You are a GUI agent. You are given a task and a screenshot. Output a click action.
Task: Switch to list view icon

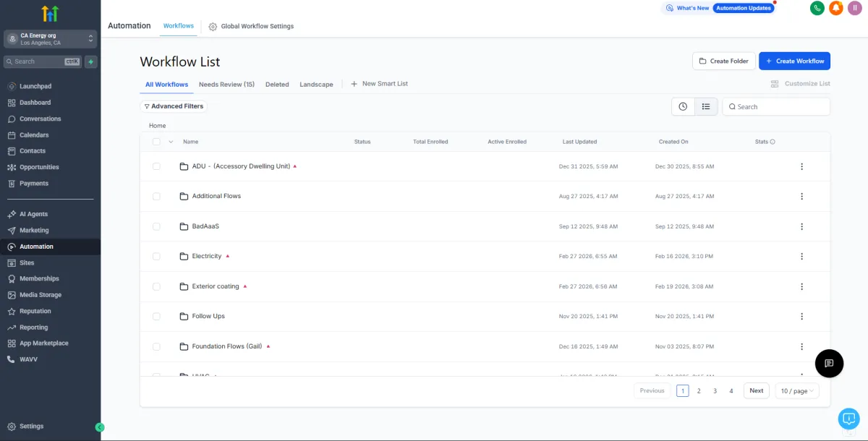(x=706, y=106)
